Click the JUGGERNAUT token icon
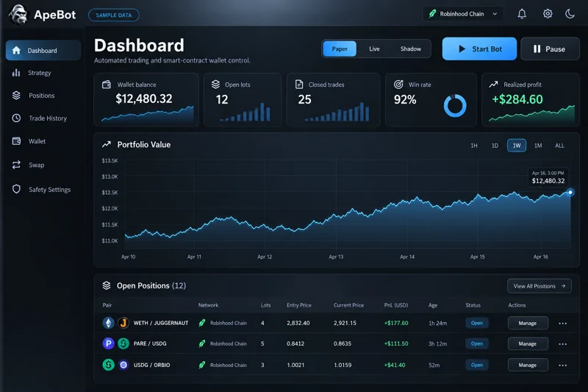This screenshot has width=588, height=392. coord(123,323)
